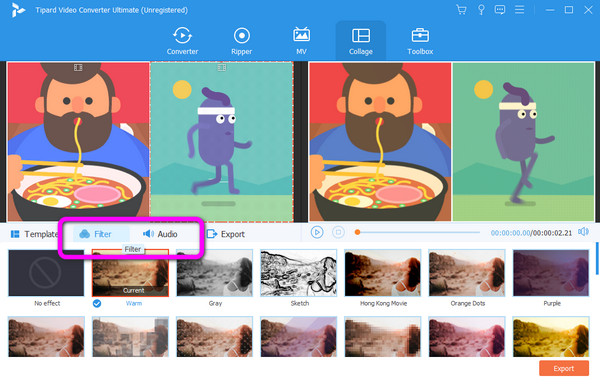Click film icon on bearded man cell
Screen dimensions: 600x388
click(x=78, y=68)
